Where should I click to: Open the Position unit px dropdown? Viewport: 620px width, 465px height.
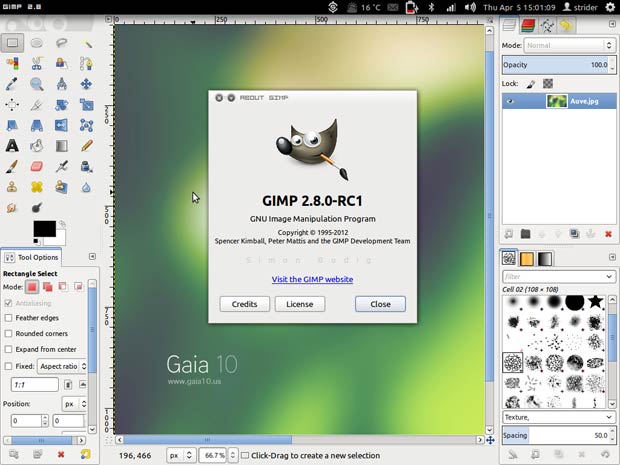tap(74, 404)
